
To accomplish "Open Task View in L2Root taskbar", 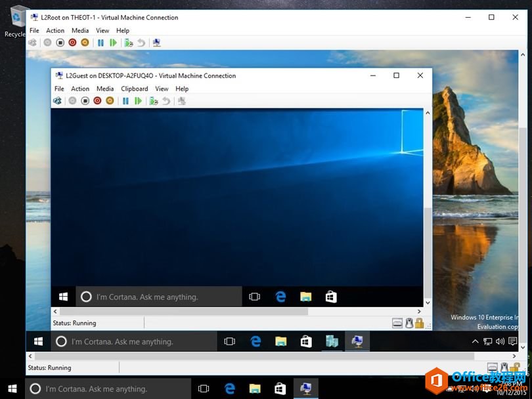I will (x=230, y=341).
